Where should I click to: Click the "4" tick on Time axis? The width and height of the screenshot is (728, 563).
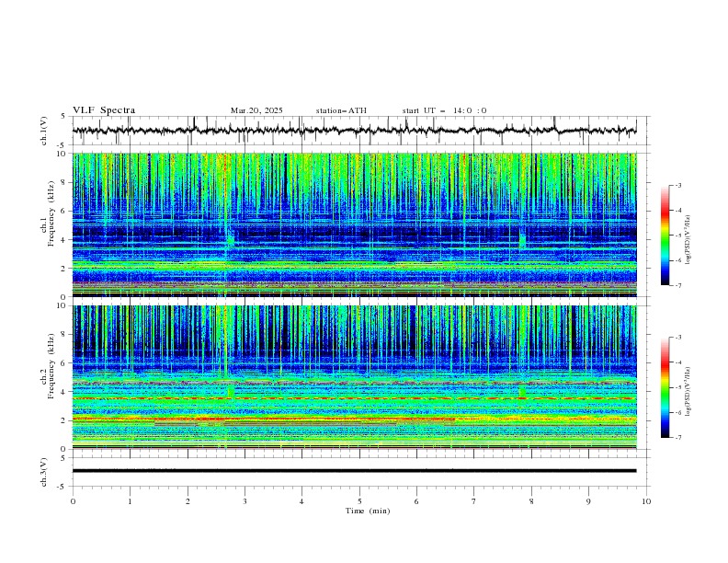pyautogui.click(x=301, y=501)
